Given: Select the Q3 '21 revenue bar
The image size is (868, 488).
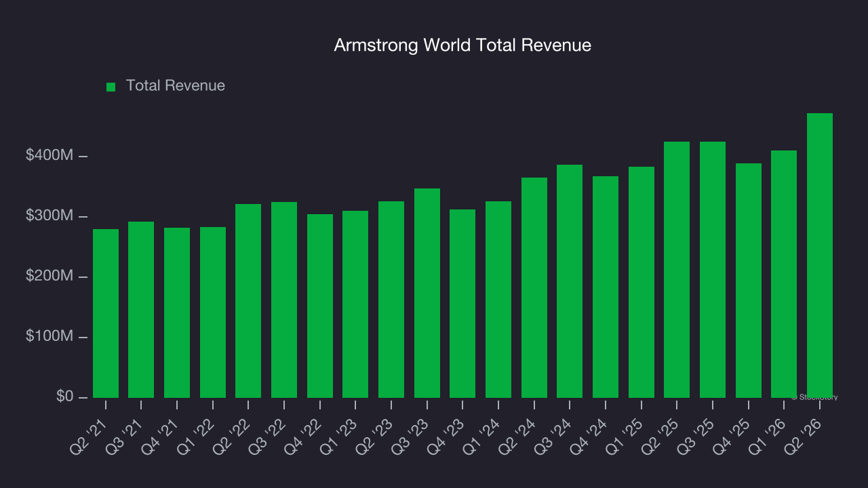Looking at the screenshot, I should (x=141, y=310).
